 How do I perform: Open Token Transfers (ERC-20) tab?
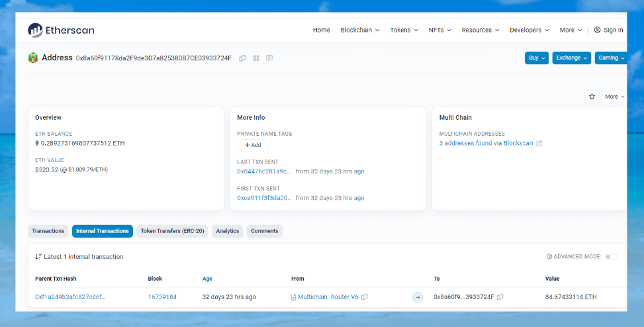coord(173,231)
